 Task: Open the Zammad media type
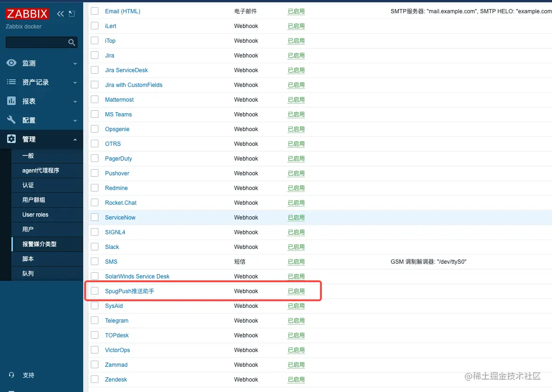pos(116,365)
